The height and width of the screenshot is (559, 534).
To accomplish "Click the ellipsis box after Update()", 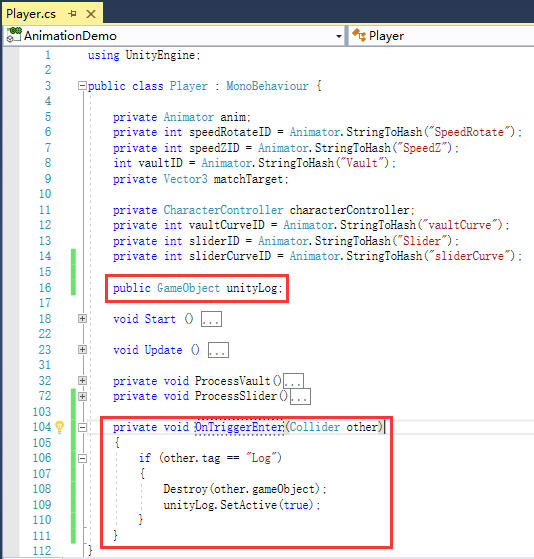I will [x=219, y=350].
